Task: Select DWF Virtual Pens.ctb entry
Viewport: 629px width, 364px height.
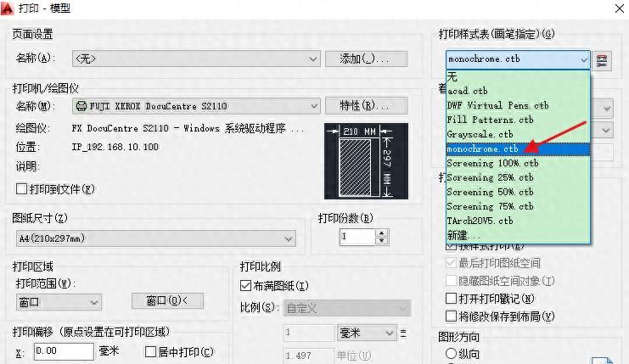Action: point(518,105)
